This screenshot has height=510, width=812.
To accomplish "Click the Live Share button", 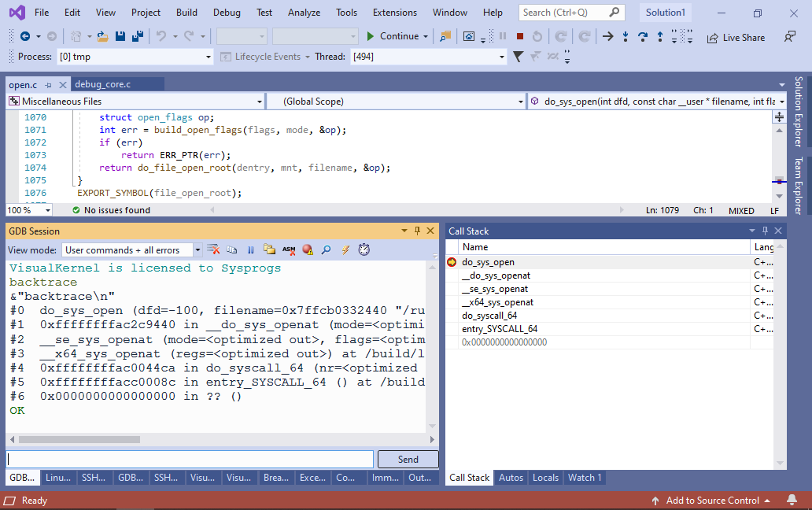I will click(736, 37).
